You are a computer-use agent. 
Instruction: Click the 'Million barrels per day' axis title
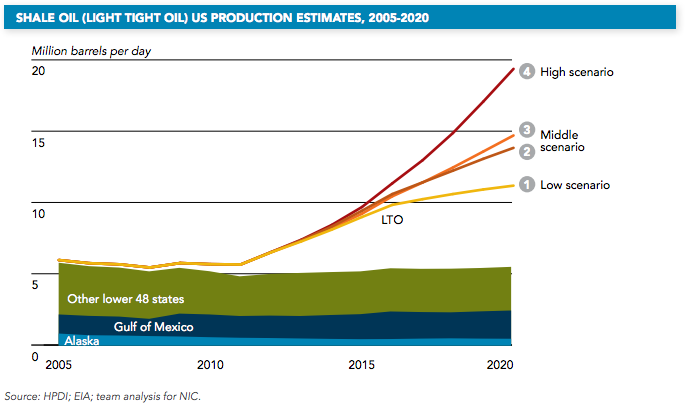[91, 51]
